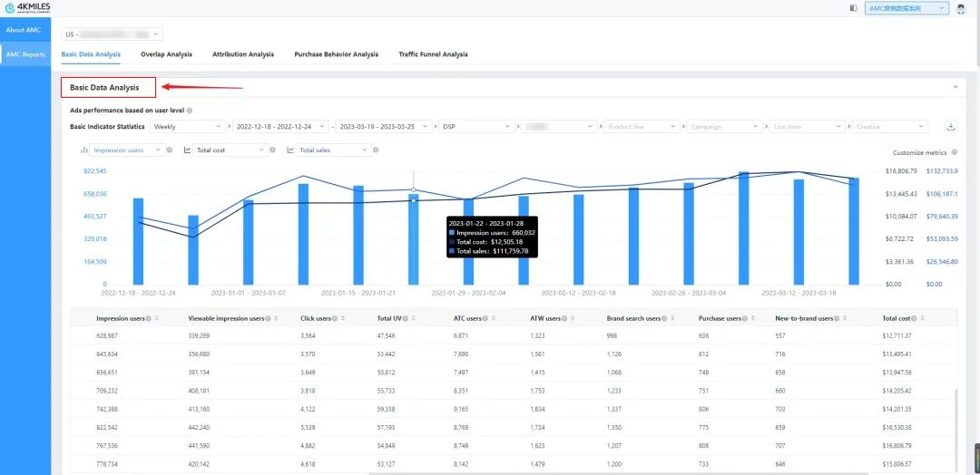Expand the Impression users metric dropdown
Image resolution: width=980 pixels, height=475 pixels.
pyautogui.click(x=127, y=150)
